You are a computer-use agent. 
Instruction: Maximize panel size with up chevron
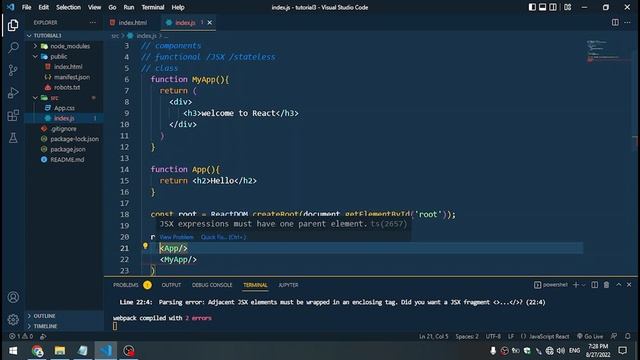pos(619,285)
